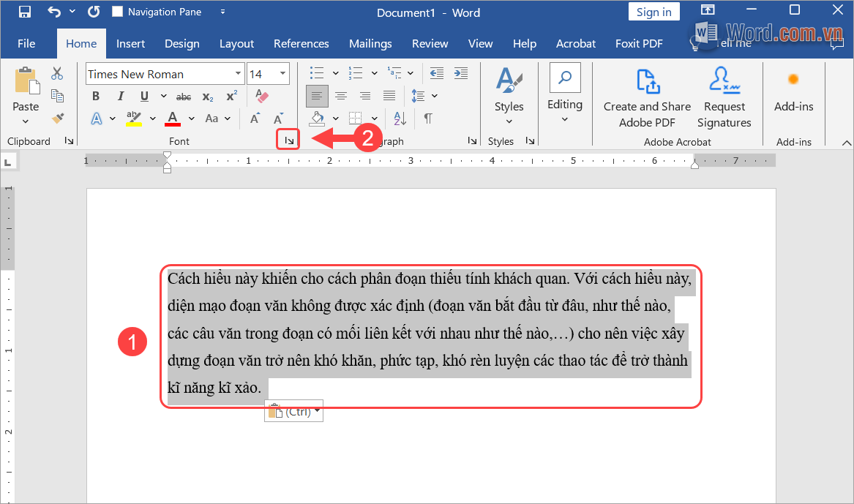Viewport: 854px width, 504px height.
Task: Toggle Subscript formatting
Action: coord(208,97)
